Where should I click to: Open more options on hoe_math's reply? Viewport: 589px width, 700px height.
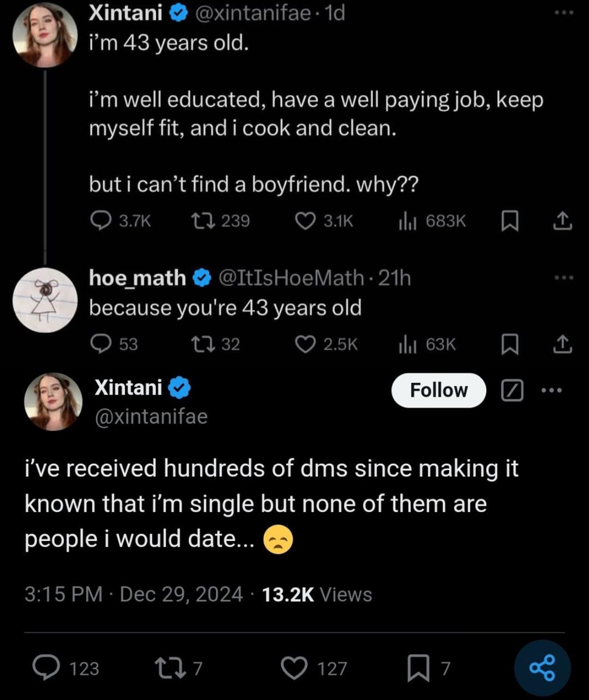pos(563,277)
